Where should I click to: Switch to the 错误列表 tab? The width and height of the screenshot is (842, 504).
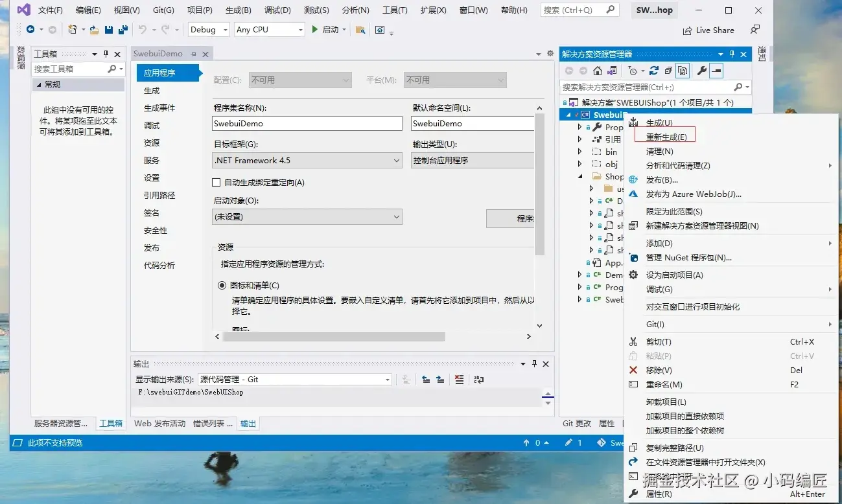(213, 424)
